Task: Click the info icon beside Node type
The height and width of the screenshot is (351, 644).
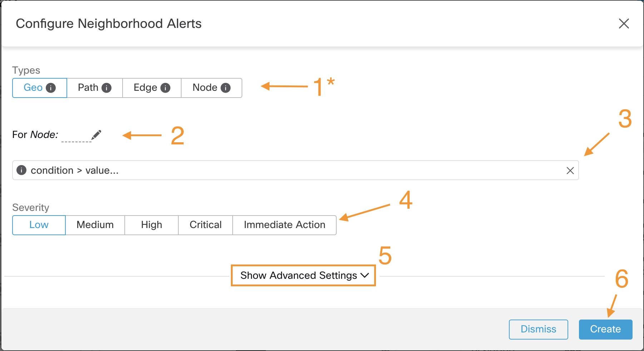Action: tap(226, 88)
